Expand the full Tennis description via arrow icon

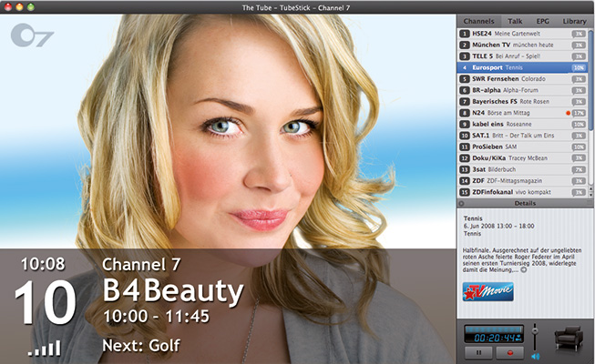[x=524, y=270]
